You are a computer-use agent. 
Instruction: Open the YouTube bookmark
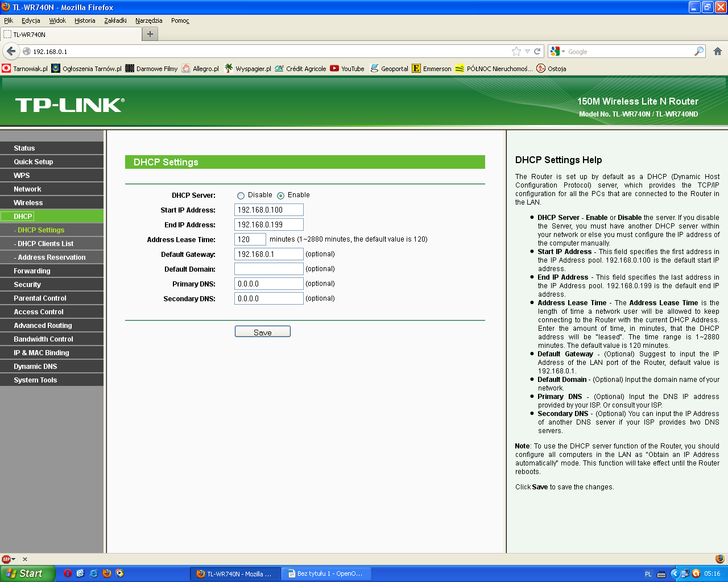[x=348, y=69]
